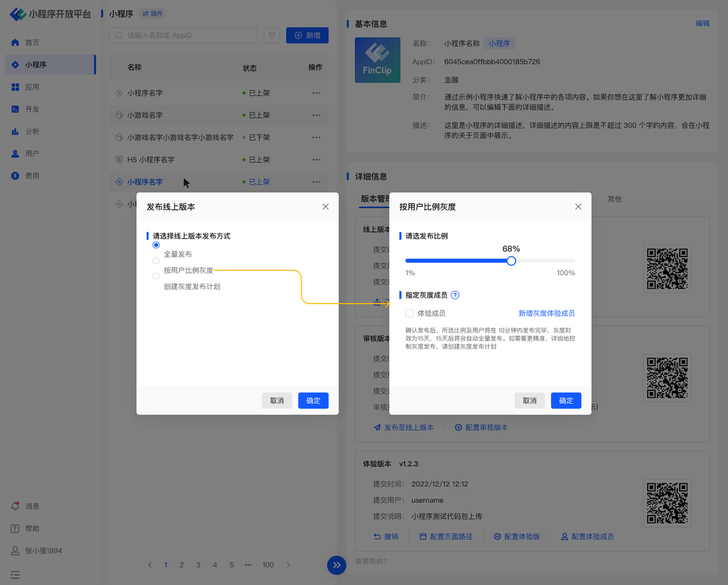Click the release ratio slider handle

pyautogui.click(x=511, y=261)
